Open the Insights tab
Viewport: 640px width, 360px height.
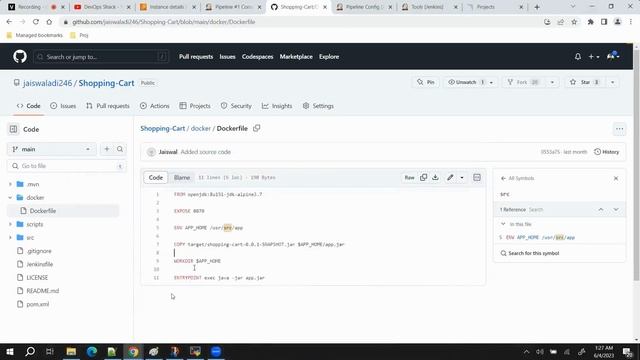pos(277,106)
